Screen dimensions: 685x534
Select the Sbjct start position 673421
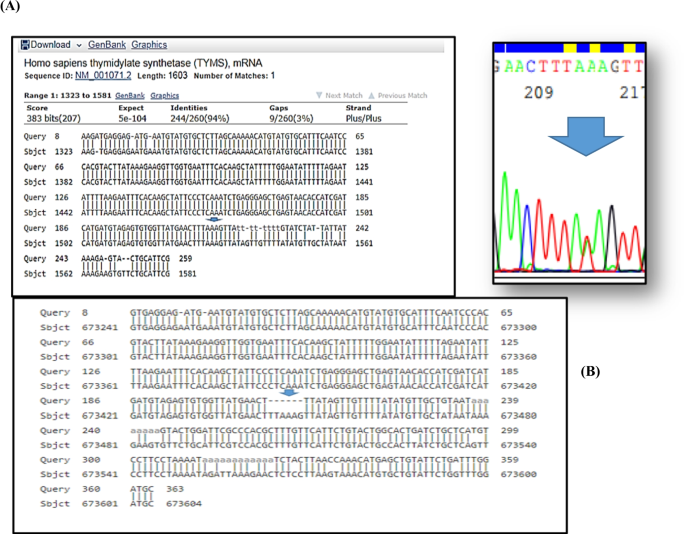[x=100, y=416]
